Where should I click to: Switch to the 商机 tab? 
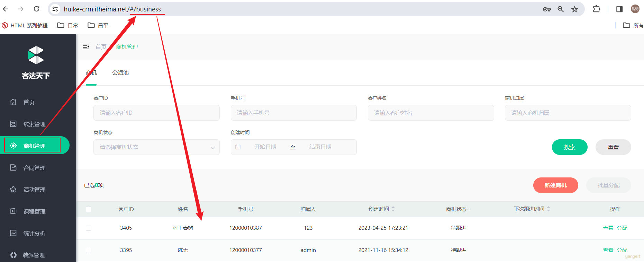coord(91,73)
